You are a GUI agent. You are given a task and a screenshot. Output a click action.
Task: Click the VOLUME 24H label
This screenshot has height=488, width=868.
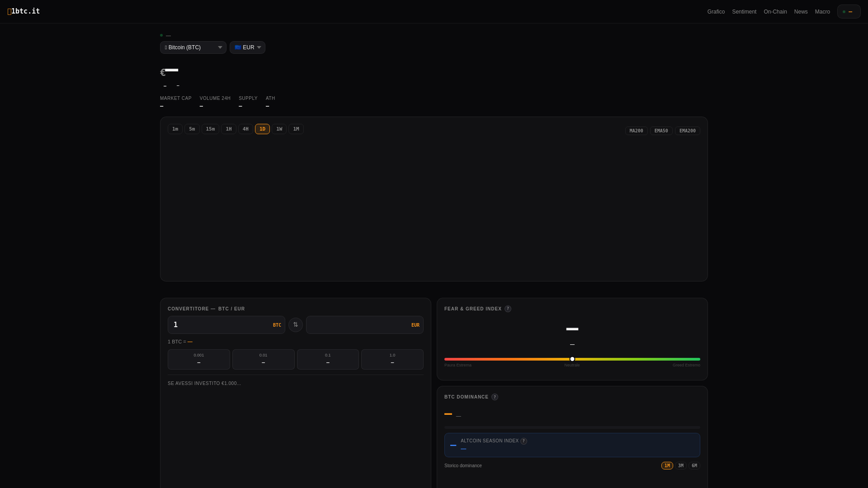tap(215, 99)
